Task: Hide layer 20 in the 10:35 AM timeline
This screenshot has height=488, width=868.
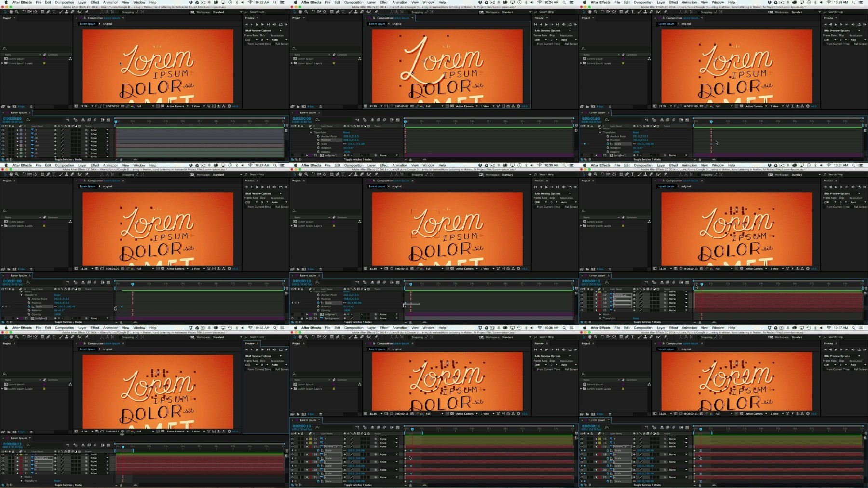Action: coord(292,470)
